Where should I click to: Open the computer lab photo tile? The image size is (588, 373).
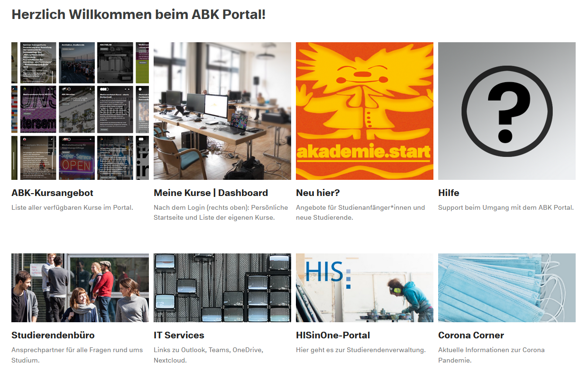click(x=222, y=111)
